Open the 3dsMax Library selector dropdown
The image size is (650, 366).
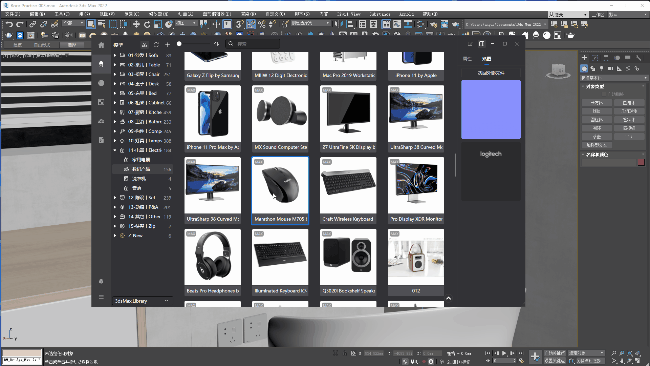tap(142, 301)
